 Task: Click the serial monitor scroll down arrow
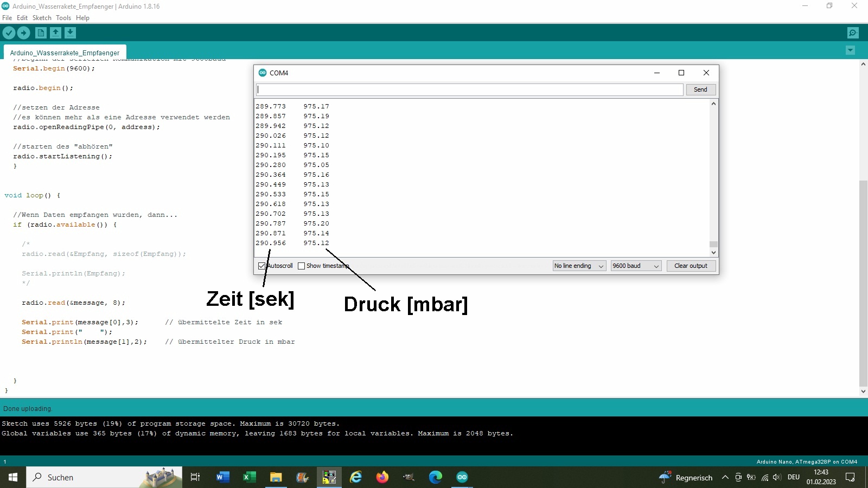click(x=713, y=253)
